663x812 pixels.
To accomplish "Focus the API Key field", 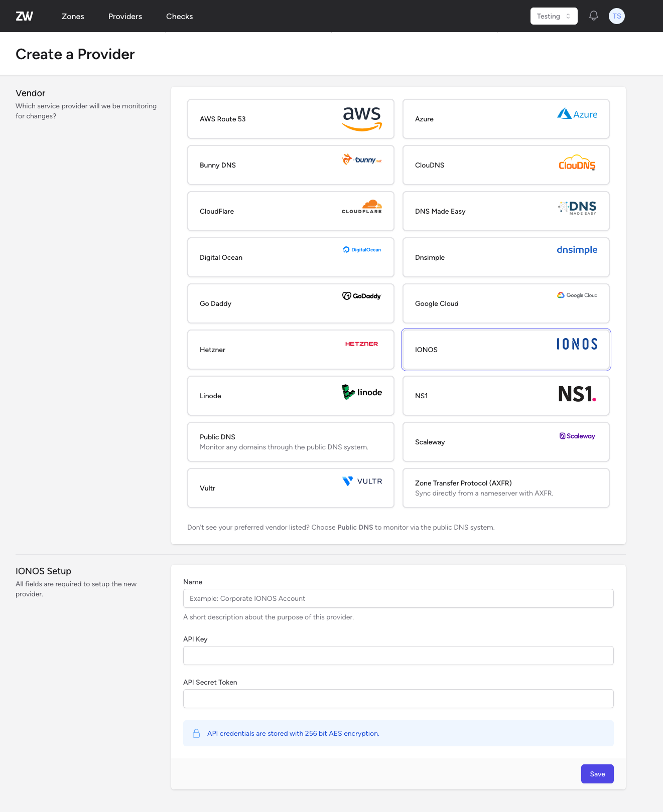I will pos(399,656).
